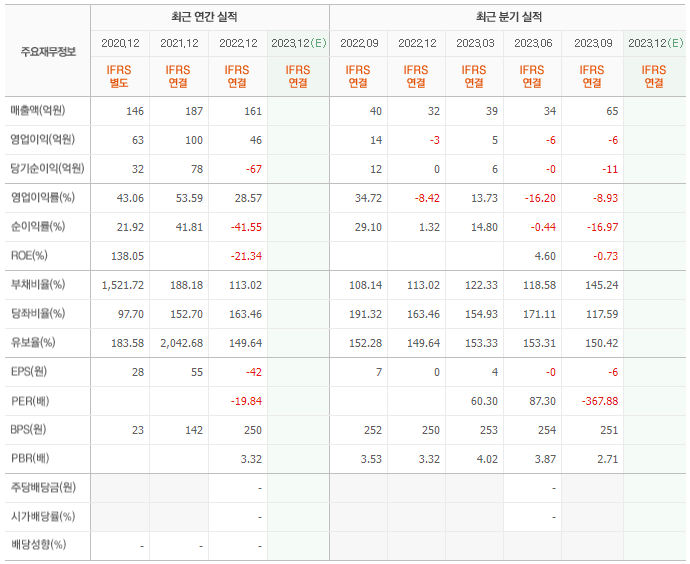Click the 유보율(%) row label
Screen dimensions: 690x564
coord(33,342)
